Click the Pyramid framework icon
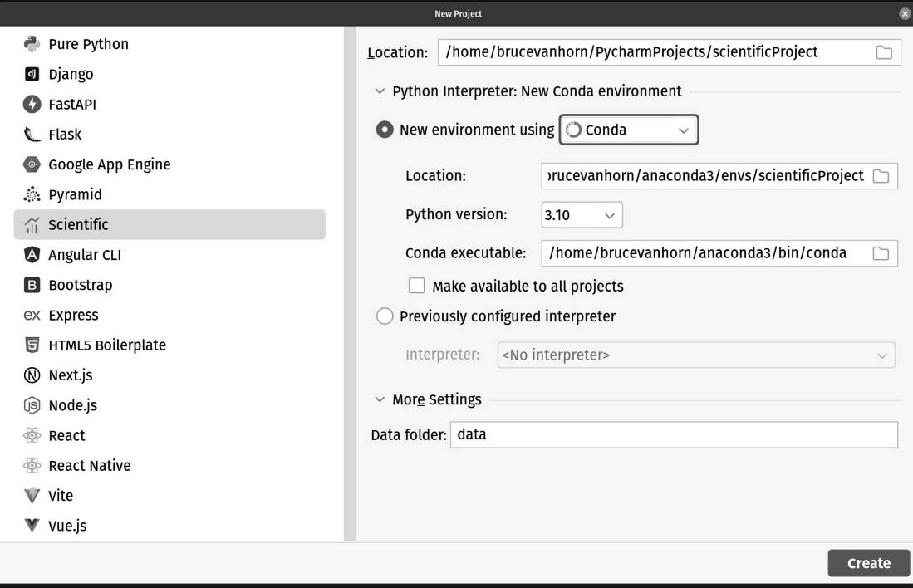Viewport: 913px width, 588px height. (32, 194)
